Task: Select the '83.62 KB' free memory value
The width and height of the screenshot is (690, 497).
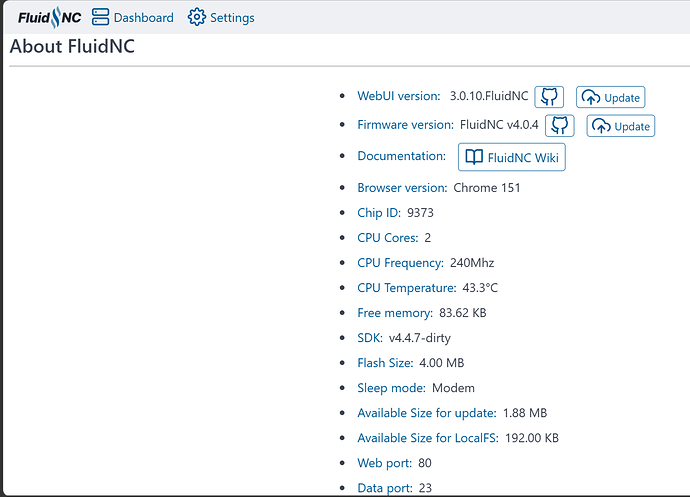Action: point(462,313)
